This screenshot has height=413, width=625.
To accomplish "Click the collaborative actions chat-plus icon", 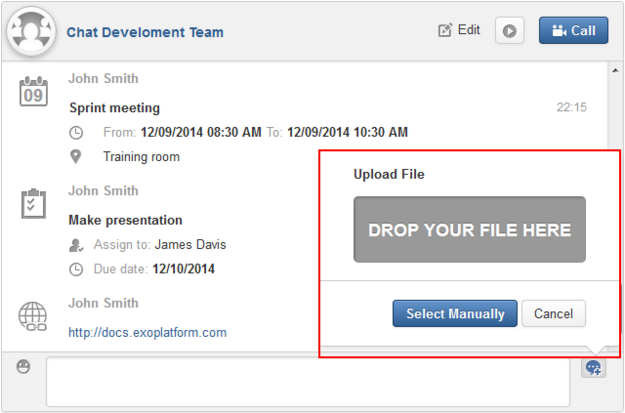I will 594,368.
